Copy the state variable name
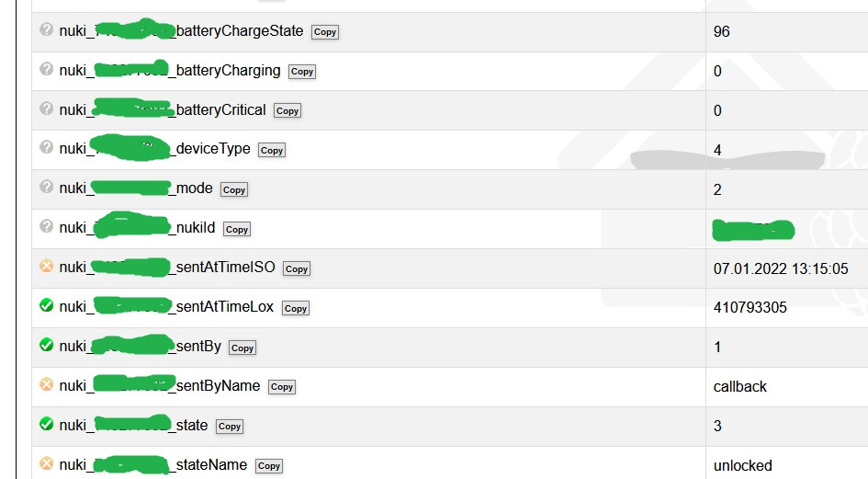The width and height of the screenshot is (868, 479). 230,427
